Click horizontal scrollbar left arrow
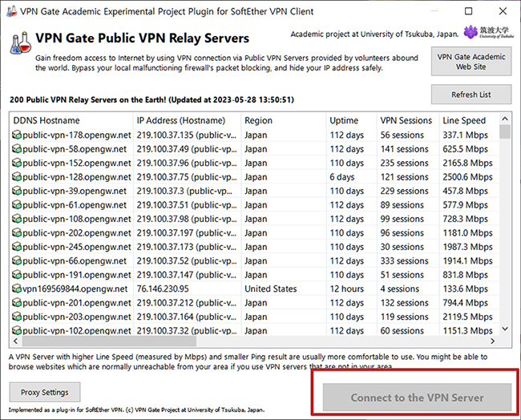 click(15, 341)
